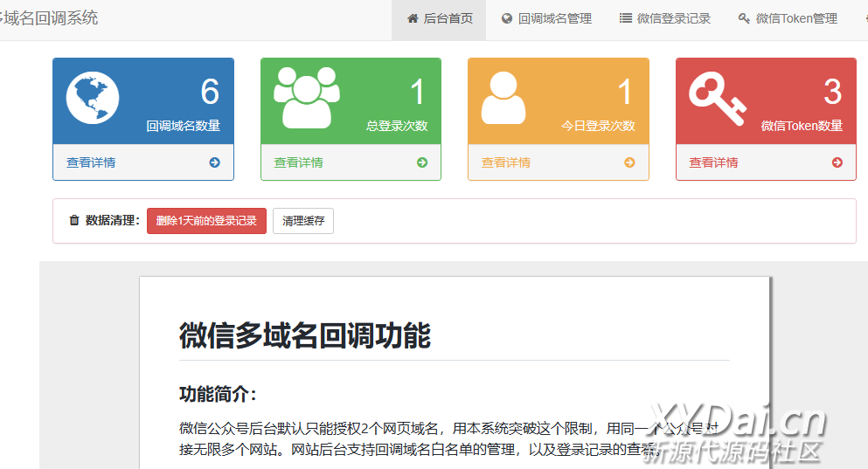Click the green arrow circle icon beside 查看详情

click(x=422, y=162)
